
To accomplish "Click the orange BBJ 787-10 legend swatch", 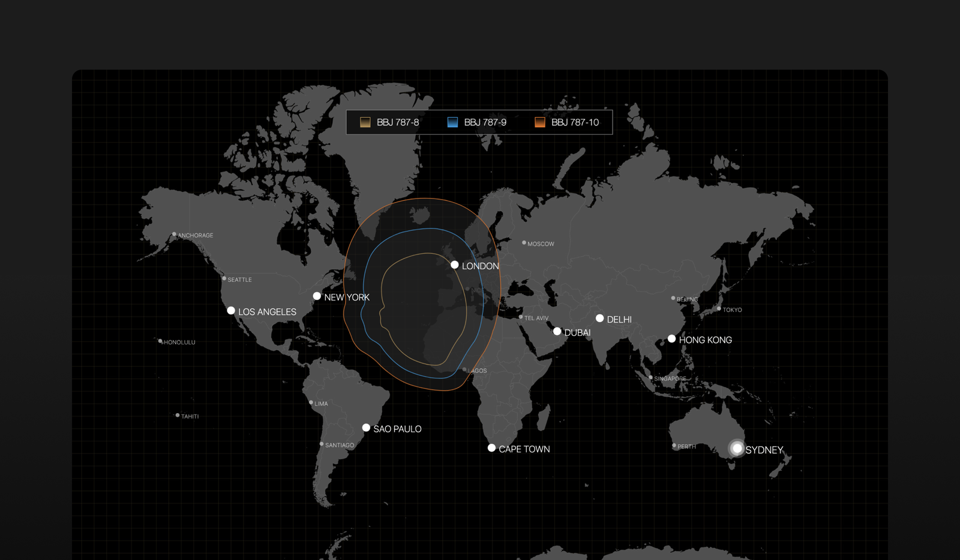I will (x=540, y=122).
